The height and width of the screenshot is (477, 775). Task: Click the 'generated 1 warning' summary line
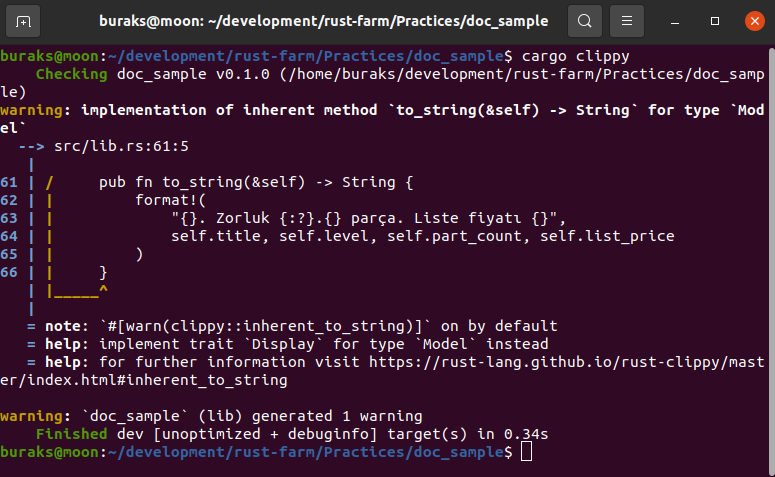tap(336, 417)
